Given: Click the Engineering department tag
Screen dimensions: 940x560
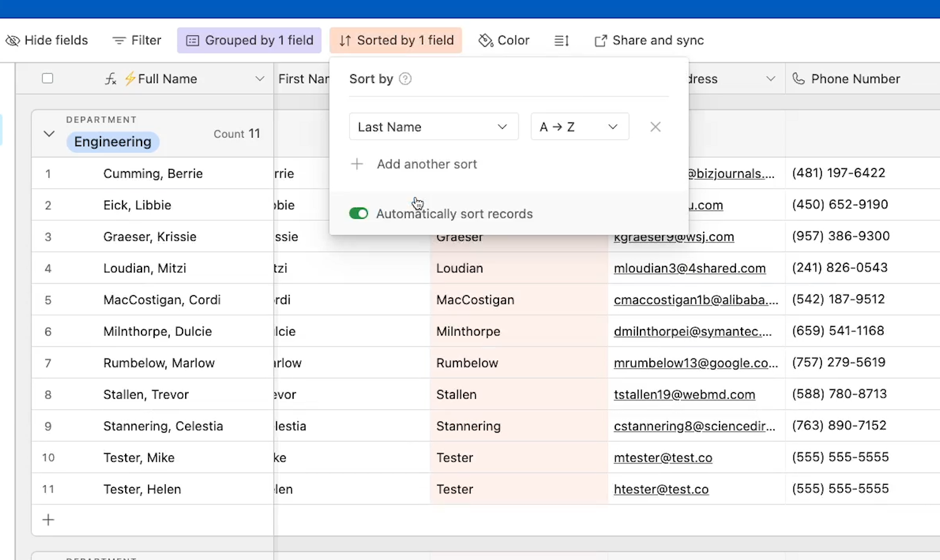Looking at the screenshot, I should (113, 141).
